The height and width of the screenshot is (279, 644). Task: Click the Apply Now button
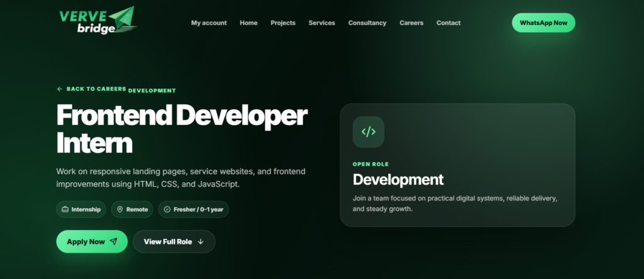click(92, 242)
